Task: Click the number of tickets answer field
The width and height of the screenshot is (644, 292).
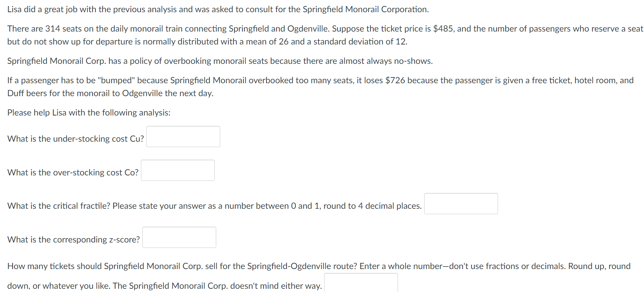Action: pyautogui.click(x=361, y=283)
